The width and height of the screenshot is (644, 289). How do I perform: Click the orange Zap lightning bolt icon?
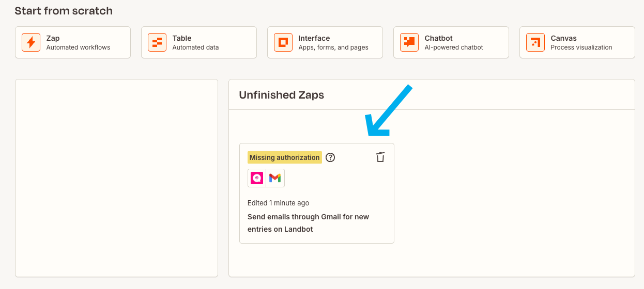(x=31, y=42)
